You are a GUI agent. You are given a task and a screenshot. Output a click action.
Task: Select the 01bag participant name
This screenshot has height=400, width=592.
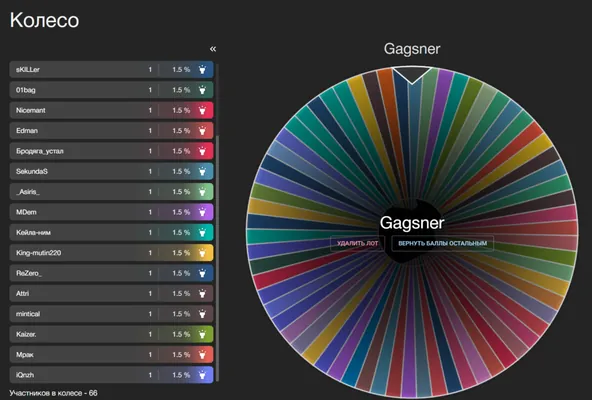click(26, 90)
